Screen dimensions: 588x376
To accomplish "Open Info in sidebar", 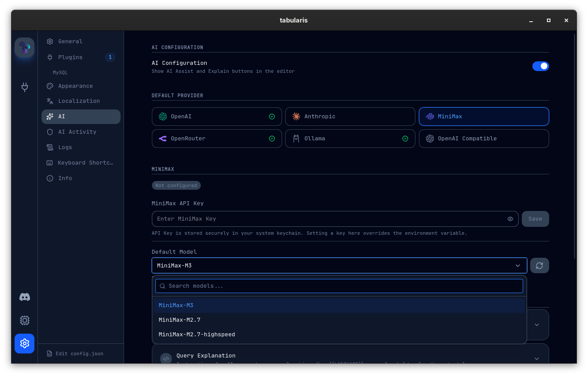I will click(x=81, y=178).
